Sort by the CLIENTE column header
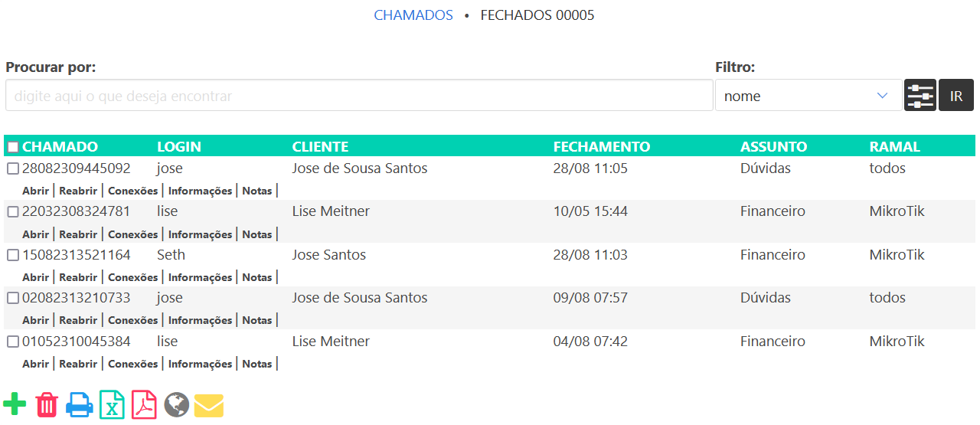This screenshot has height=425, width=980. [320, 147]
